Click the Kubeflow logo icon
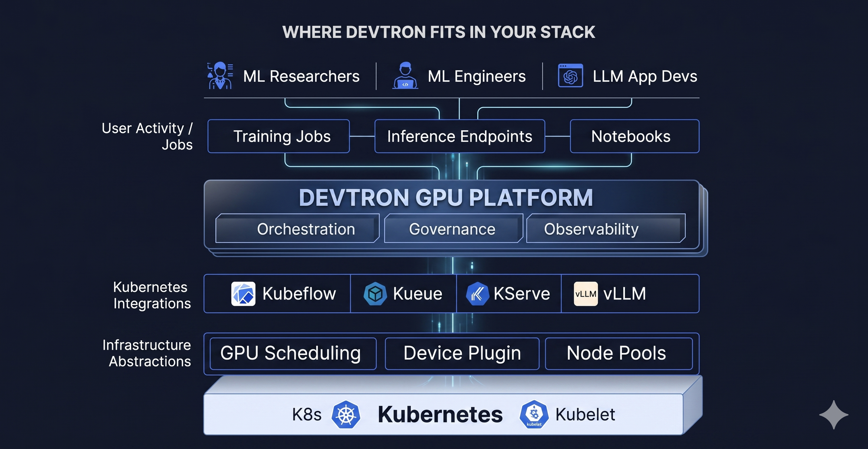Viewport: 868px width, 449px height. click(x=243, y=294)
